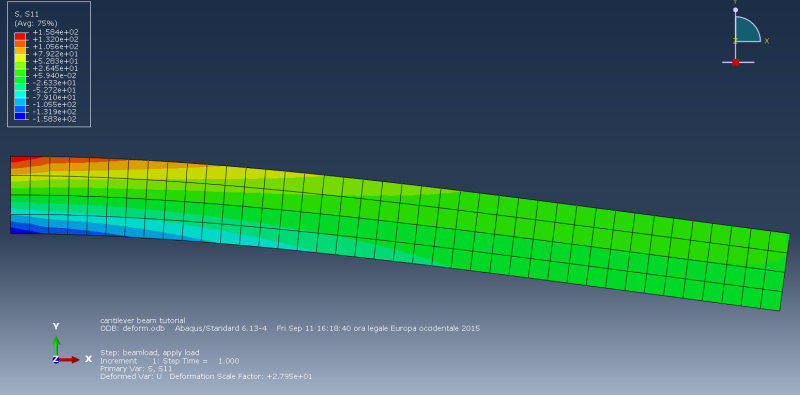Click the dark blue bottom band in the legend
Viewport: 800px width, 395px height.
(20, 115)
